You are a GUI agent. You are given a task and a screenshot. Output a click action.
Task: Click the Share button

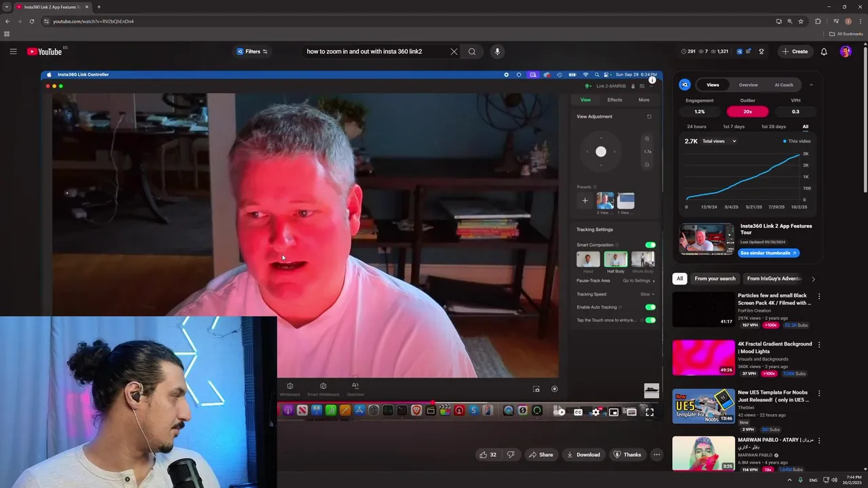[540, 455]
